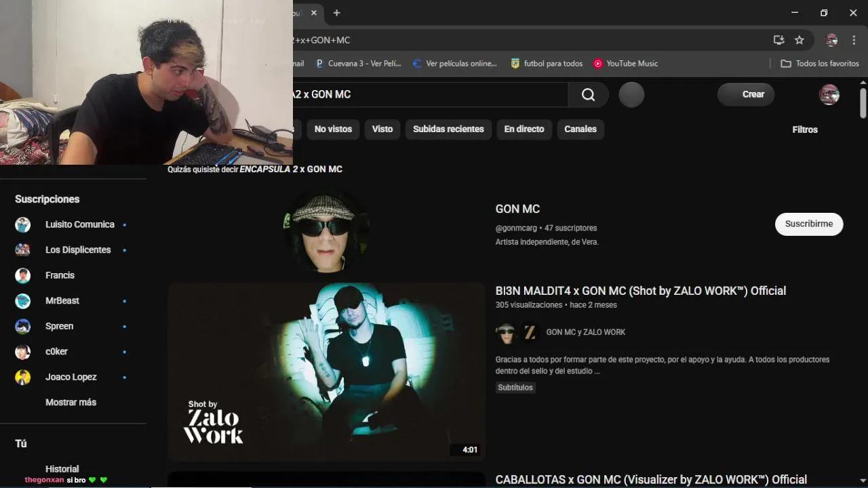Open Historial in the sidebar
868x488 pixels.
pyautogui.click(x=62, y=469)
